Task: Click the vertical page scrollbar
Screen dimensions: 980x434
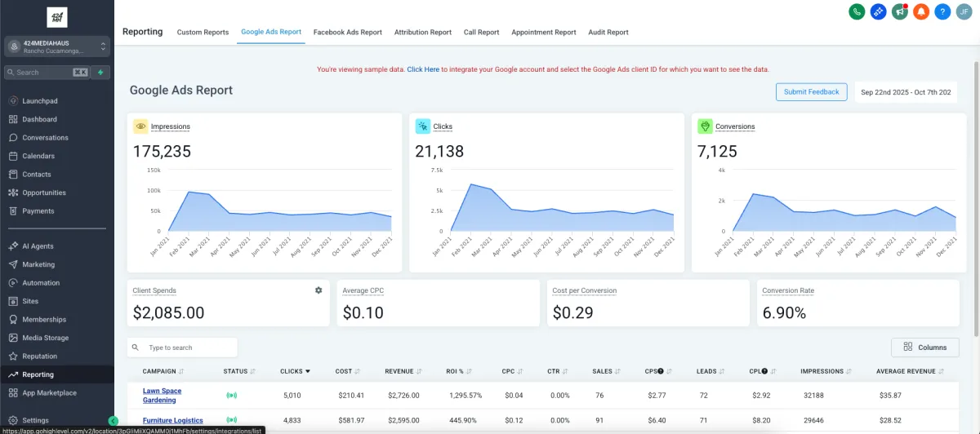Action: pos(976,196)
